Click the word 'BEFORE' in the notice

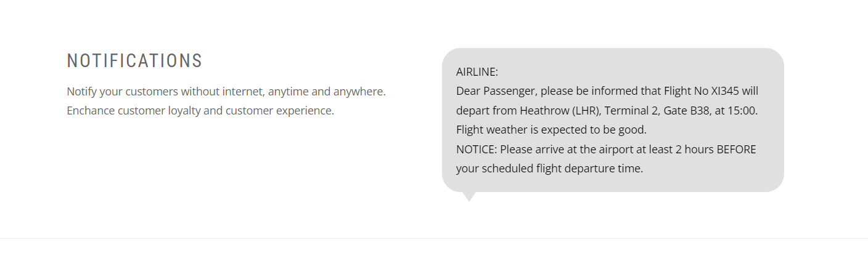click(736, 149)
